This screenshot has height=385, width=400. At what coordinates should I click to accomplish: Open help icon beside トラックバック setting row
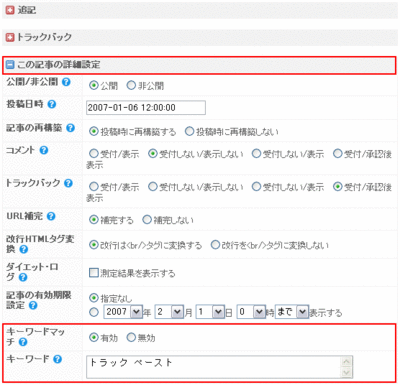(68, 183)
